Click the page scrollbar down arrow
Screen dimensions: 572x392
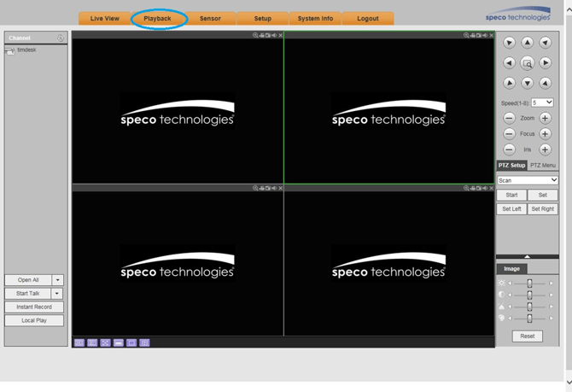tap(569, 382)
